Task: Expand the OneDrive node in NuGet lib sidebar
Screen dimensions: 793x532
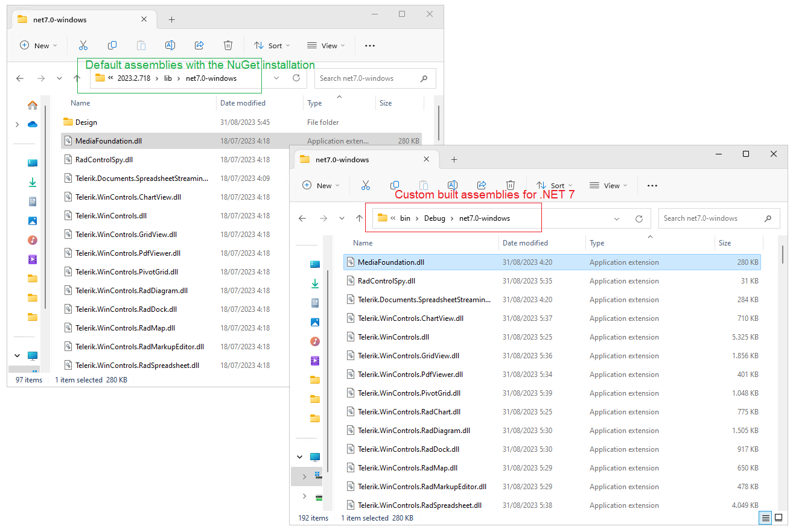Action: click(17, 124)
